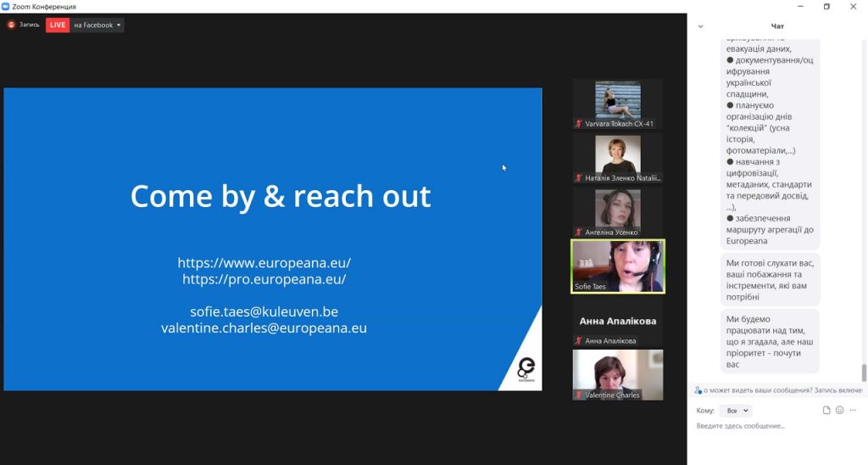Click the chat scrollbar thumb

(x=864, y=373)
